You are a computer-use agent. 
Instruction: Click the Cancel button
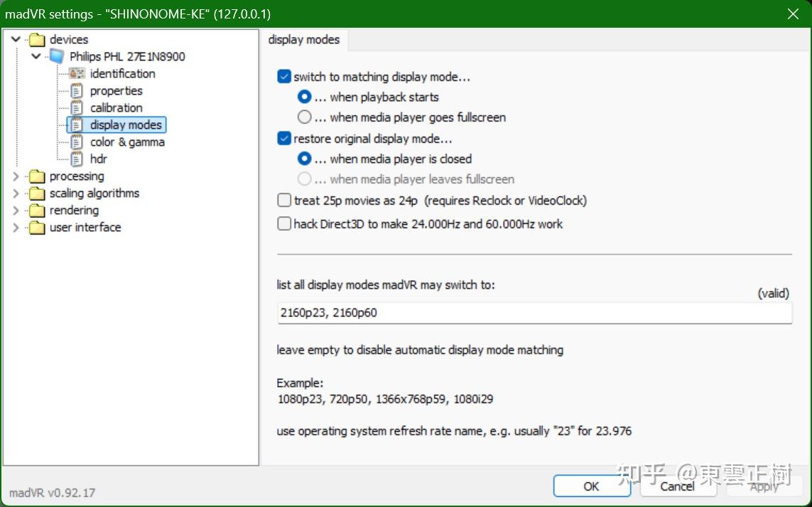[677, 486]
